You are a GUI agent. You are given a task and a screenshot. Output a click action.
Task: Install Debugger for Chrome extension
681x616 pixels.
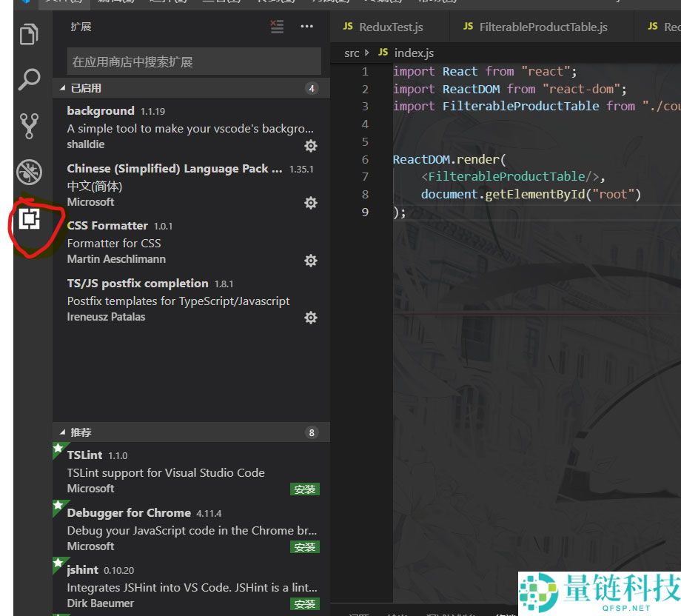click(x=305, y=547)
